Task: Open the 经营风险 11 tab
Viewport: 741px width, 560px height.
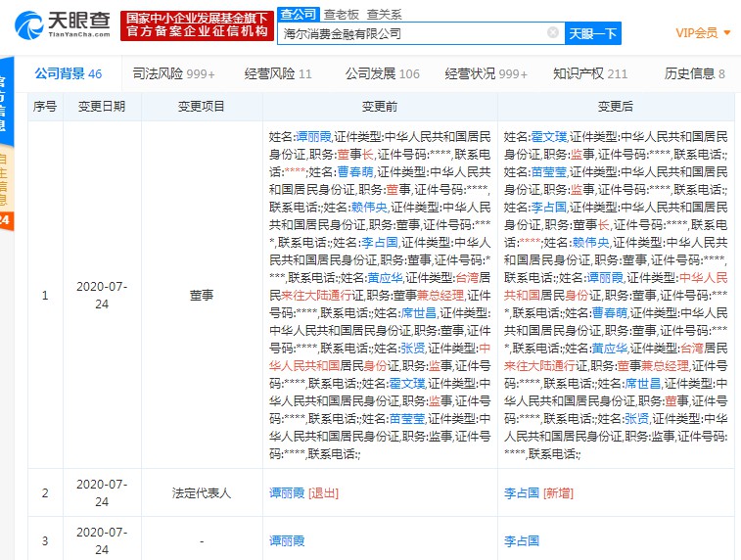Action: 278,73
